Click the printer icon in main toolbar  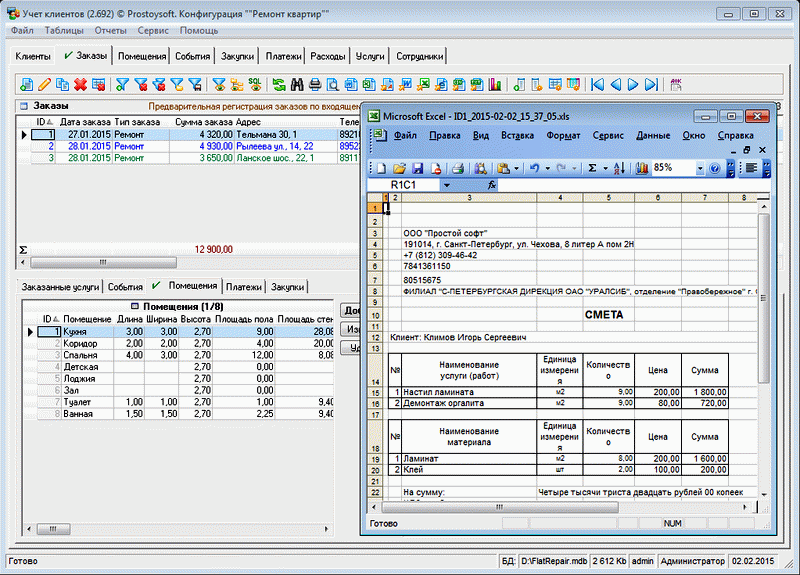pyautogui.click(x=315, y=84)
